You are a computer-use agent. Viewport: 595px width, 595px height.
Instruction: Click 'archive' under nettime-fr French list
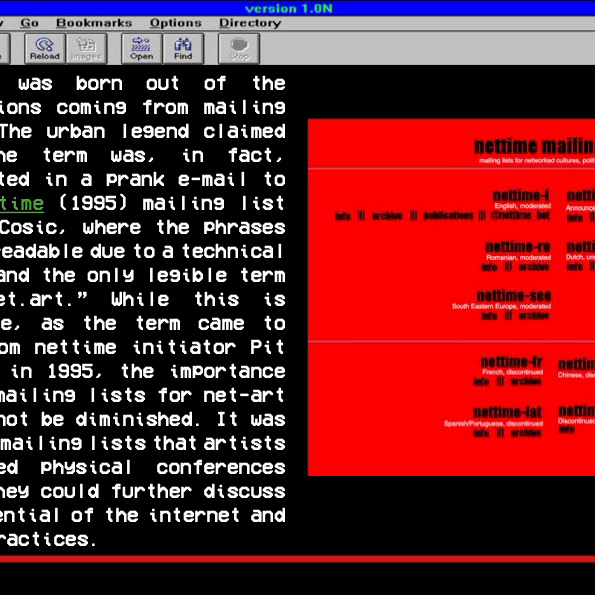(526, 381)
